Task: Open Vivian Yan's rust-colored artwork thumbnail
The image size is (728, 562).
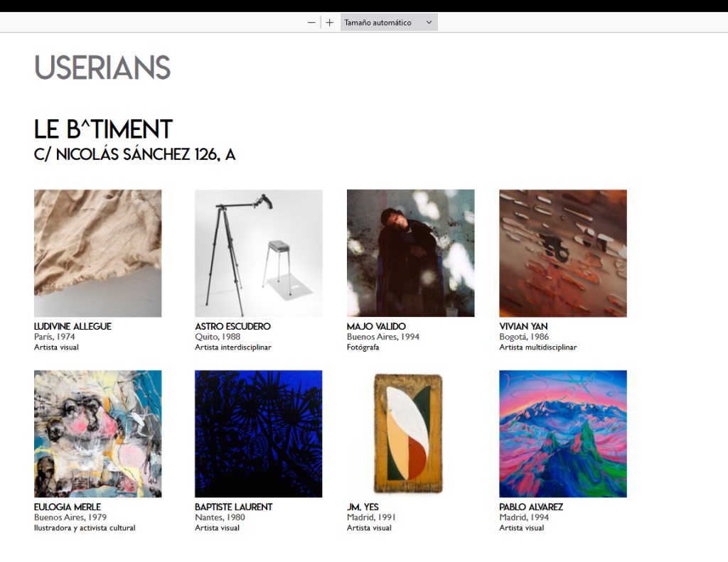Action: coord(563,254)
